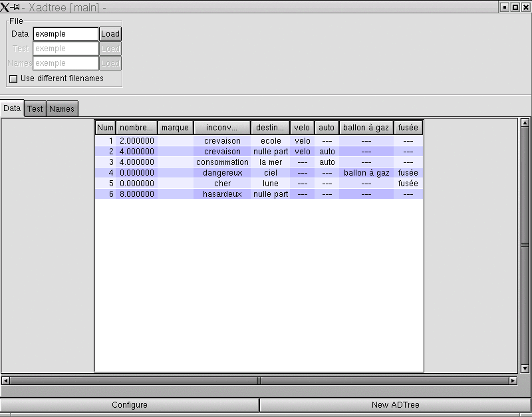Click the vertical scrollbar thumb
The width and height of the screenshot is (532, 417).
click(x=525, y=245)
